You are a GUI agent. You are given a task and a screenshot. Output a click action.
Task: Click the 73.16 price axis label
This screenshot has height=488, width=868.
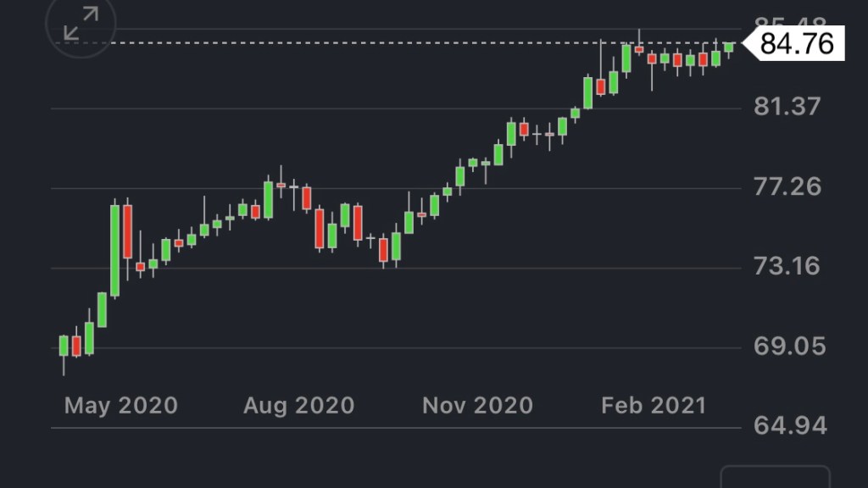[788, 267]
